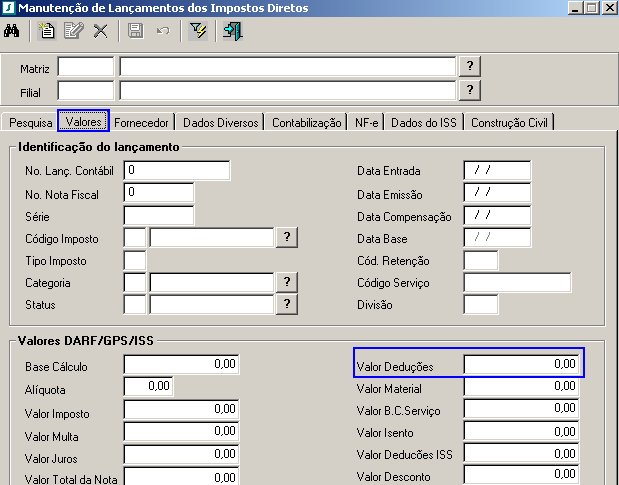Open lookup for Matriz field
The width and height of the screenshot is (619, 485).
point(469,66)
